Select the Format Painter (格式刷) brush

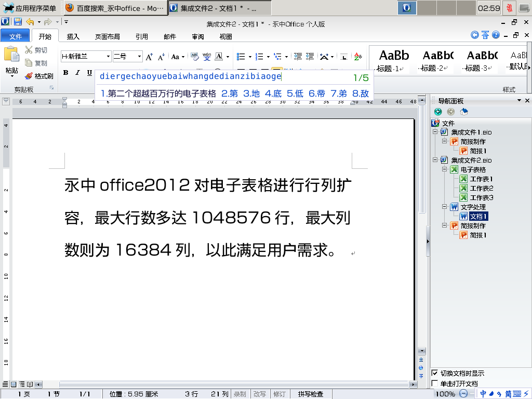[x=39, y=76]
